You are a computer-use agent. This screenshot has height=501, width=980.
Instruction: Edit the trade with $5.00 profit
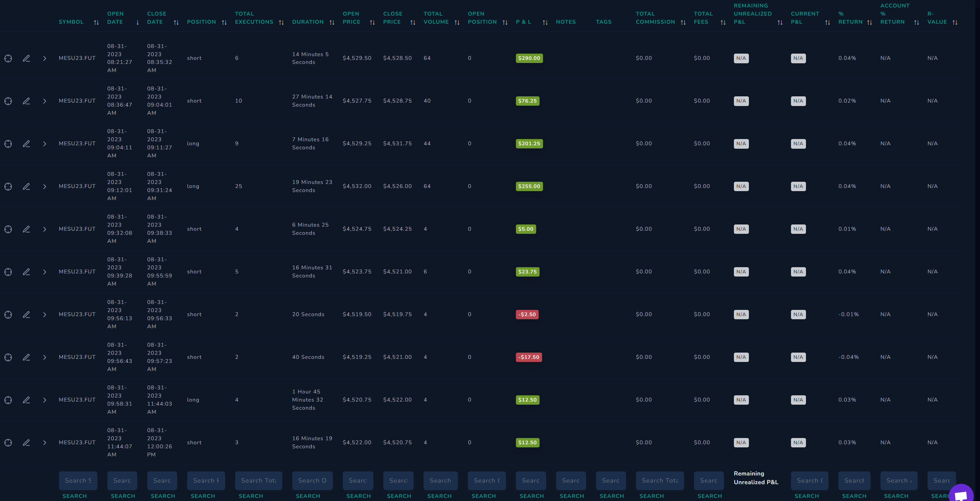[26, 229]
